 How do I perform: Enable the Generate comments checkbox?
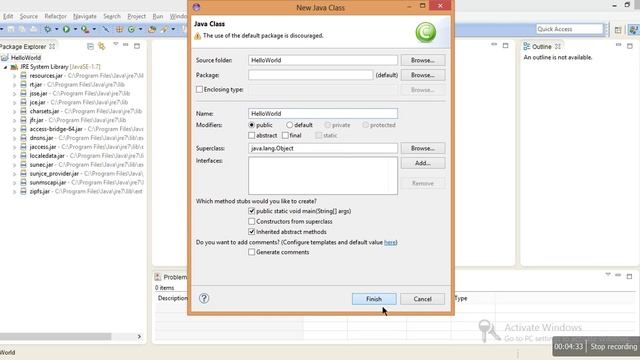251,252
